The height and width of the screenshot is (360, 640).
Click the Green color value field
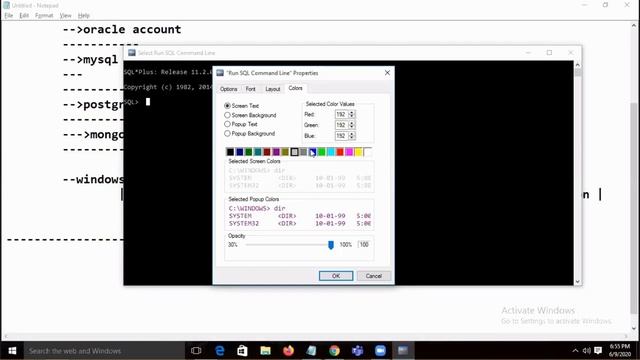tap(341, 125)
